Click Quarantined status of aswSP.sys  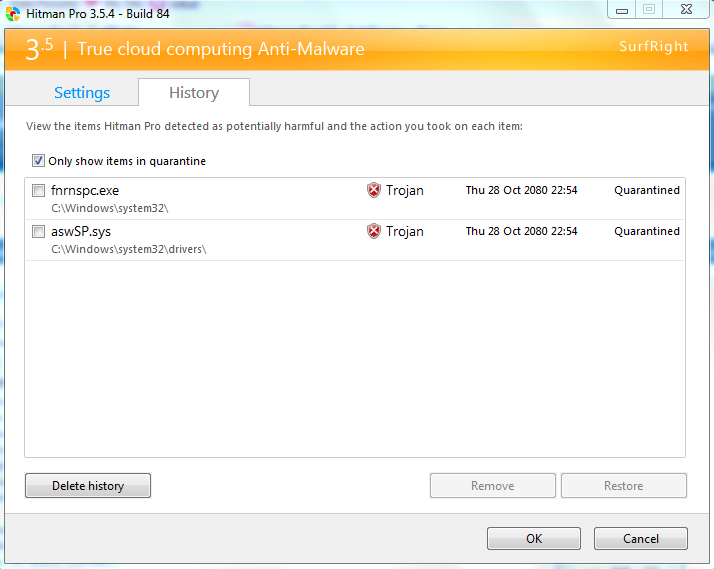tap(647, 231)
